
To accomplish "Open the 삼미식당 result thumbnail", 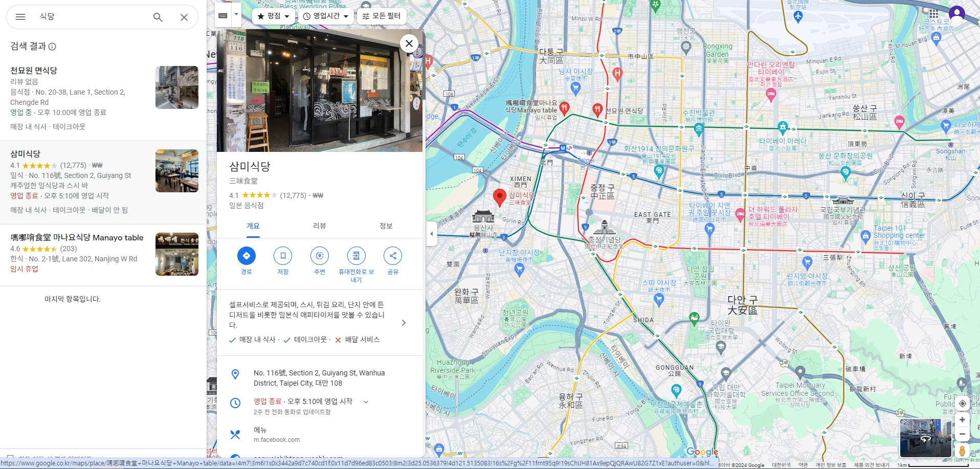I will [177, 171].
